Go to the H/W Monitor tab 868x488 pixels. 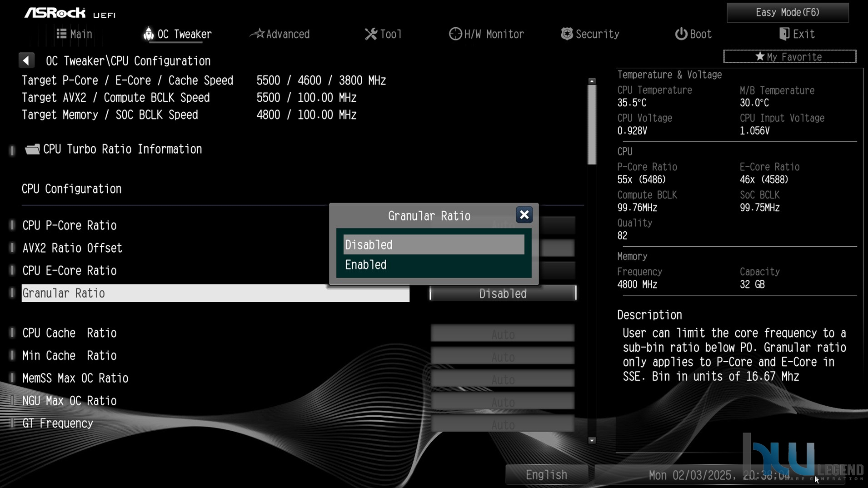[x=486, y=34]
